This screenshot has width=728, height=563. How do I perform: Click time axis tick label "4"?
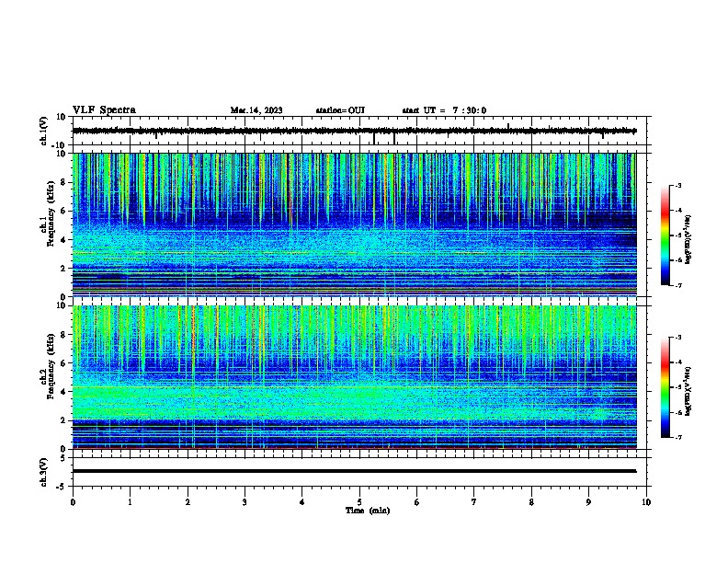pyautogui.click(x=302, y=502)
